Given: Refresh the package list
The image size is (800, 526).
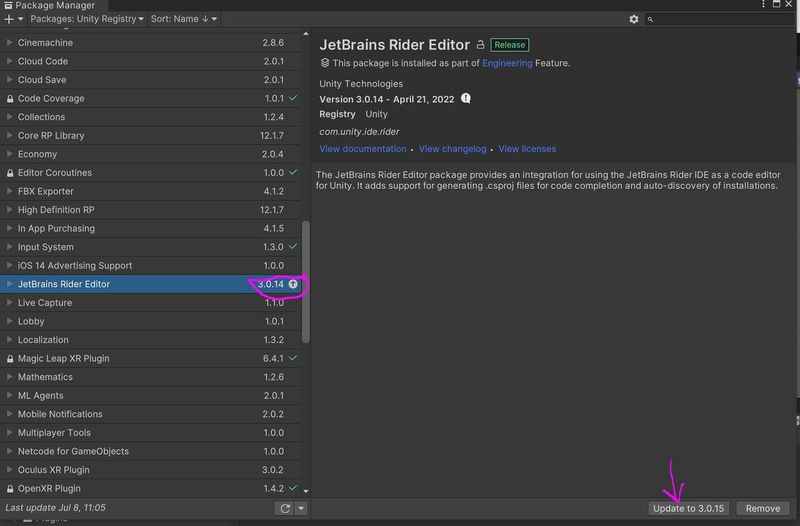Looking at the screenshot, I should 285,508.
